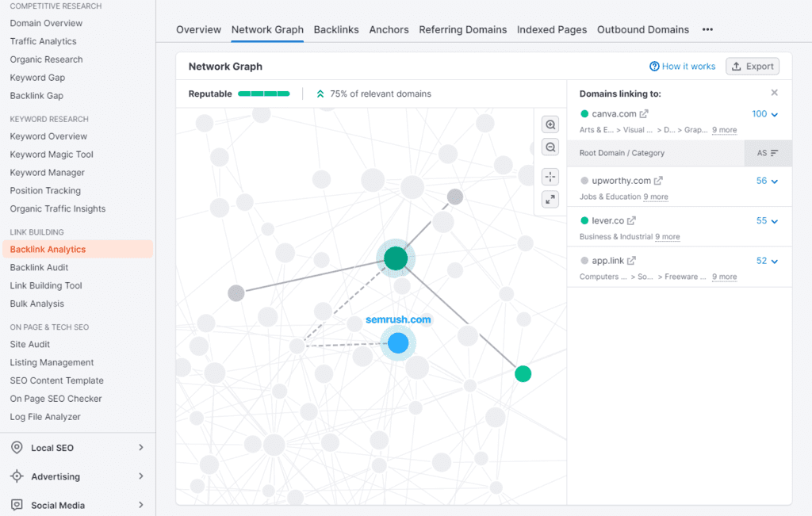Select the Network Graph tab
812x516 pixels.
pos(267,29)
